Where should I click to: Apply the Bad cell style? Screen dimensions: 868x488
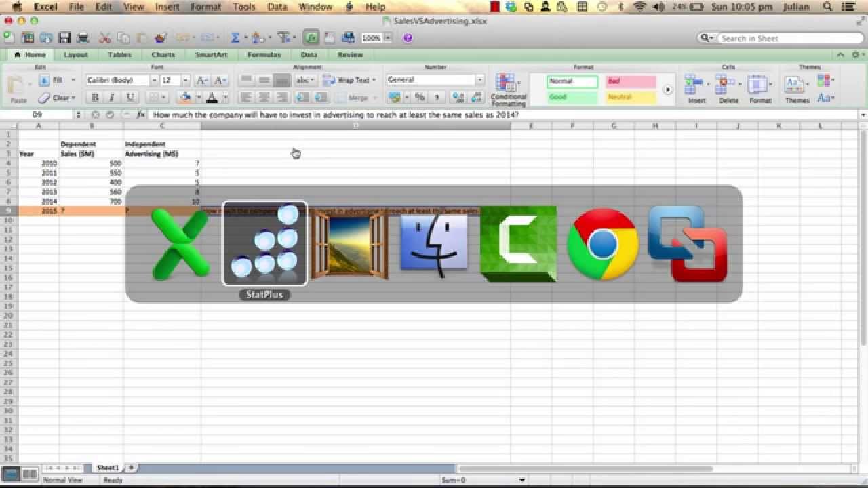point(631,81)
